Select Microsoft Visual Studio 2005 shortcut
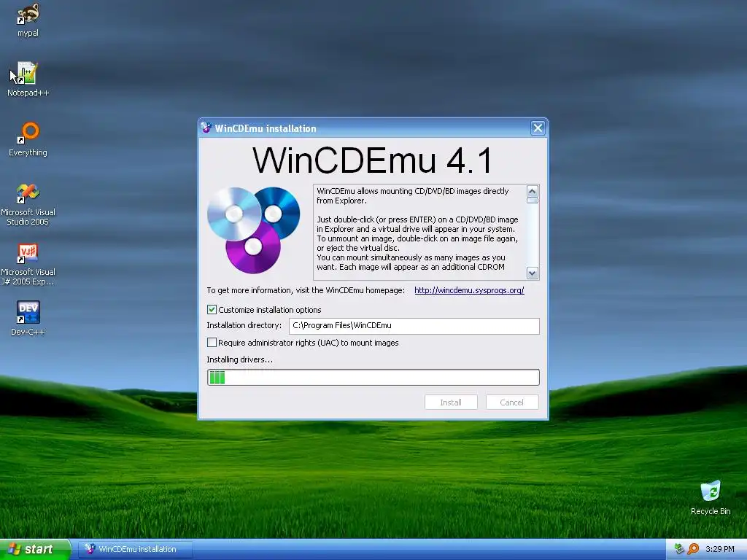The height and width of the screenshot is (560, 747). [x=28, y=204]
